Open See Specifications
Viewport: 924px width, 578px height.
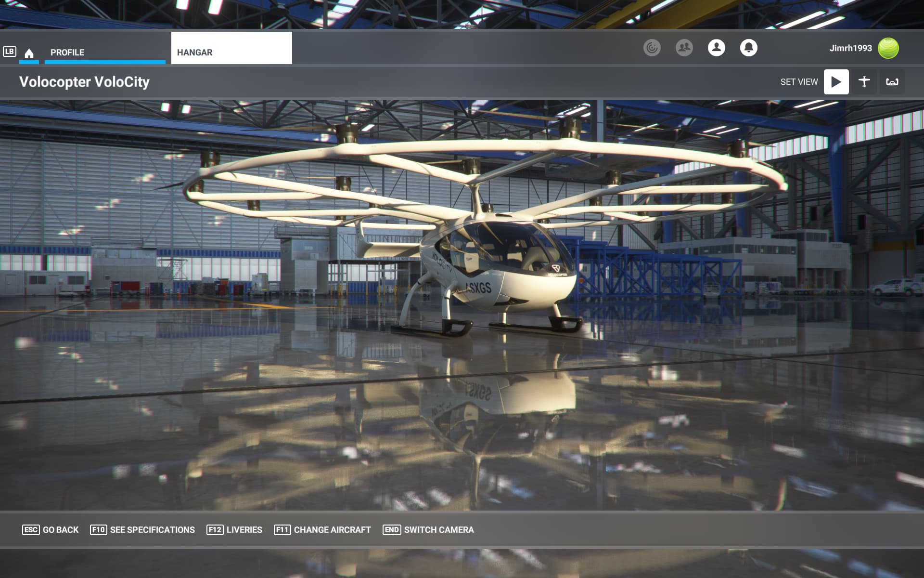[142, 530]
